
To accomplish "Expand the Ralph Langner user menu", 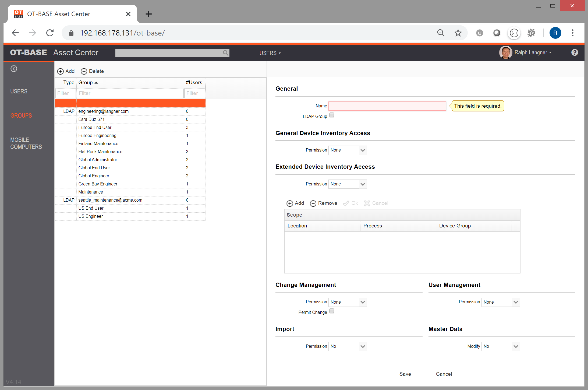I will [x=533, y=52].
